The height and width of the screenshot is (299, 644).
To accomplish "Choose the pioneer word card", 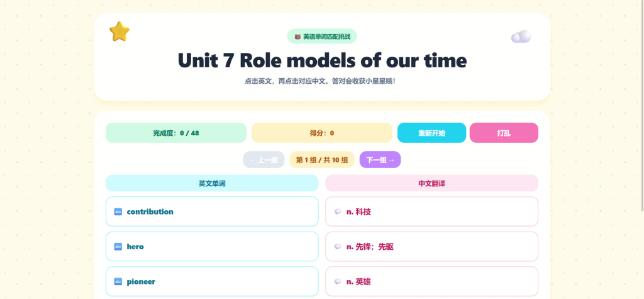I will click(x=212, y=281).
